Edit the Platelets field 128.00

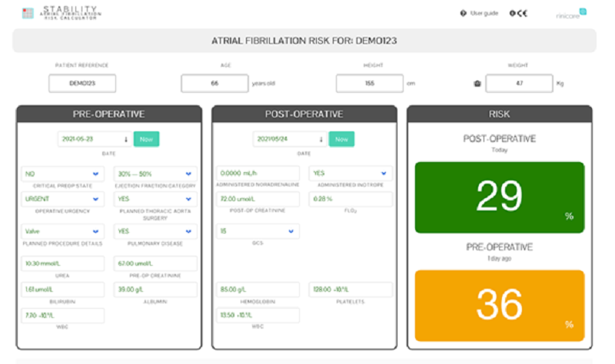point(351,290)
